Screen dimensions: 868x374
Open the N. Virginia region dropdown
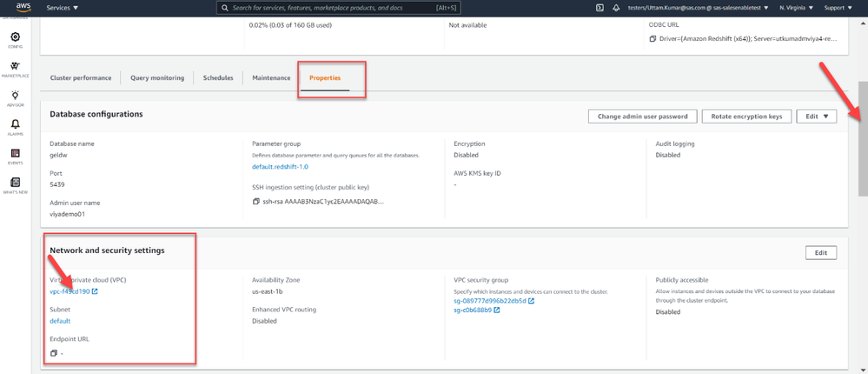796,8
